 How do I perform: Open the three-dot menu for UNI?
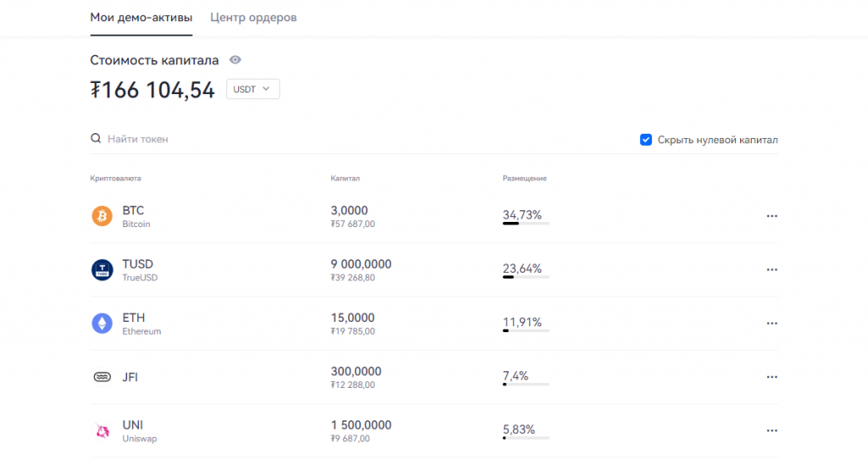(771, 430)
